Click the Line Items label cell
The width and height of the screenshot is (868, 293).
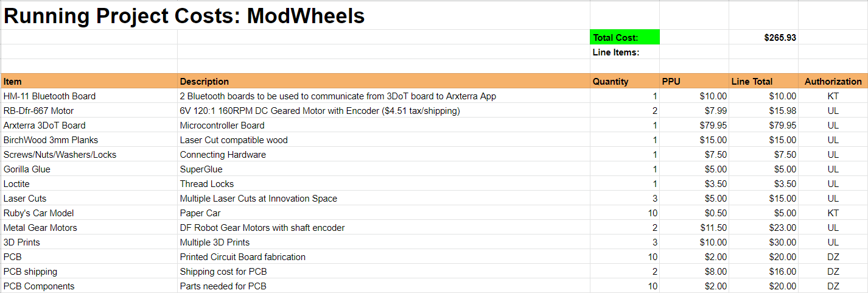[x=625, y=52]
